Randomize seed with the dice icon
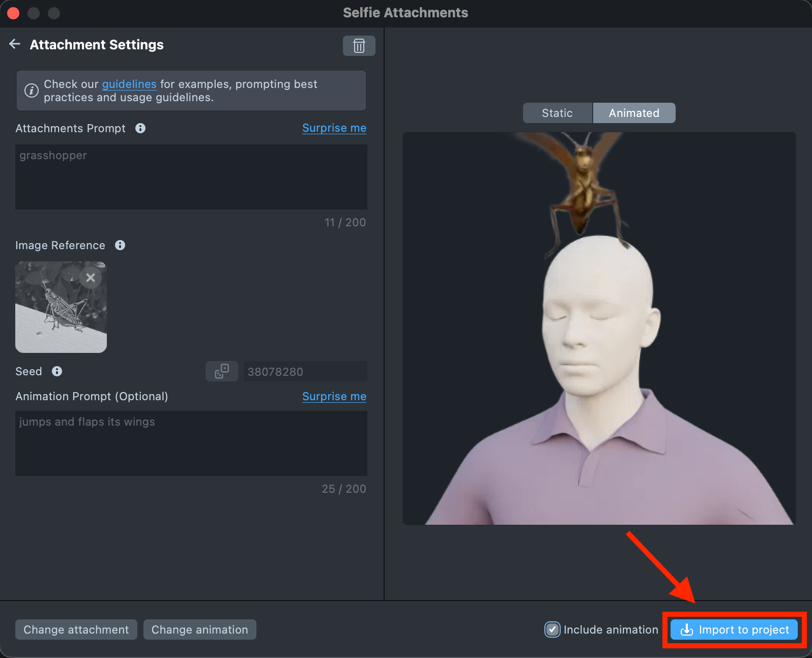Screen dimensions: 812x658 [222, 371]
